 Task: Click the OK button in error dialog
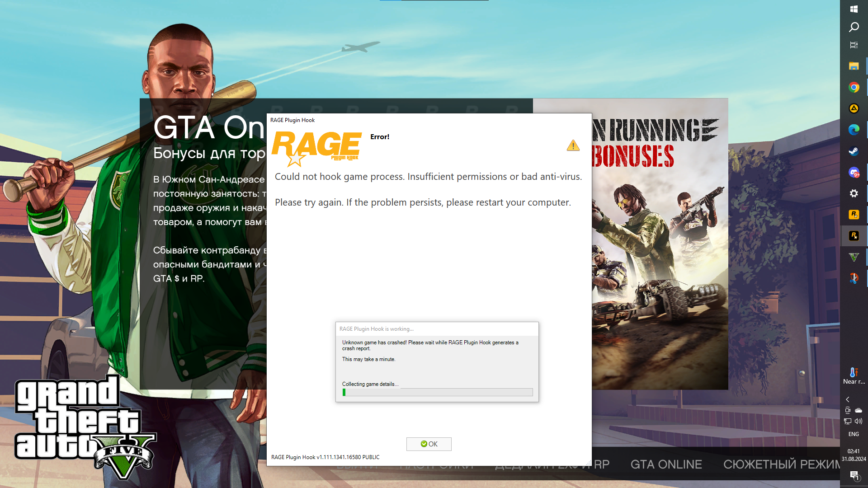click(429, 444)
